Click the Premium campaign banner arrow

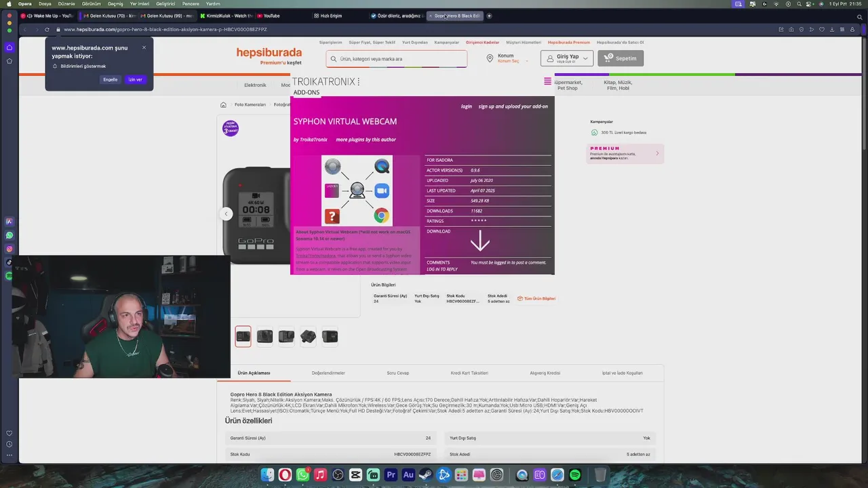[656, 154]
